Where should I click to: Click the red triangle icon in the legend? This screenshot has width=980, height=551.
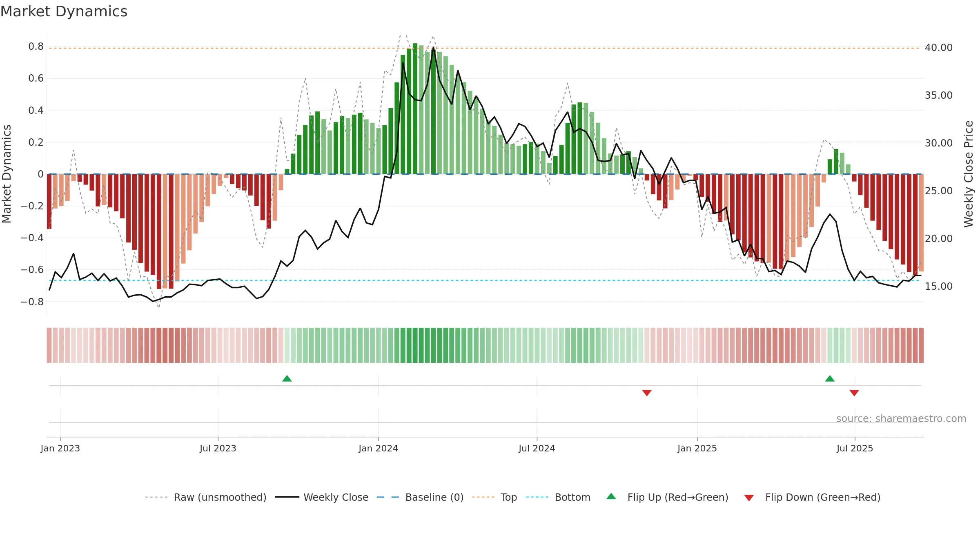coord(749,498)
